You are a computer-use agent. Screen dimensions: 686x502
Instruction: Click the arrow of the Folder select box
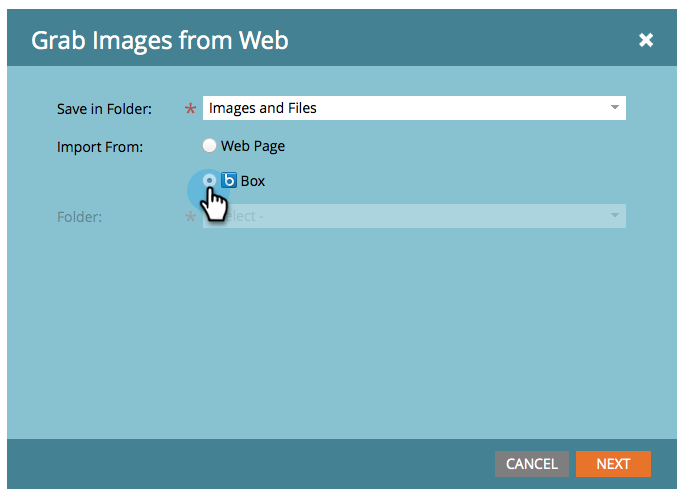[615, 215]
